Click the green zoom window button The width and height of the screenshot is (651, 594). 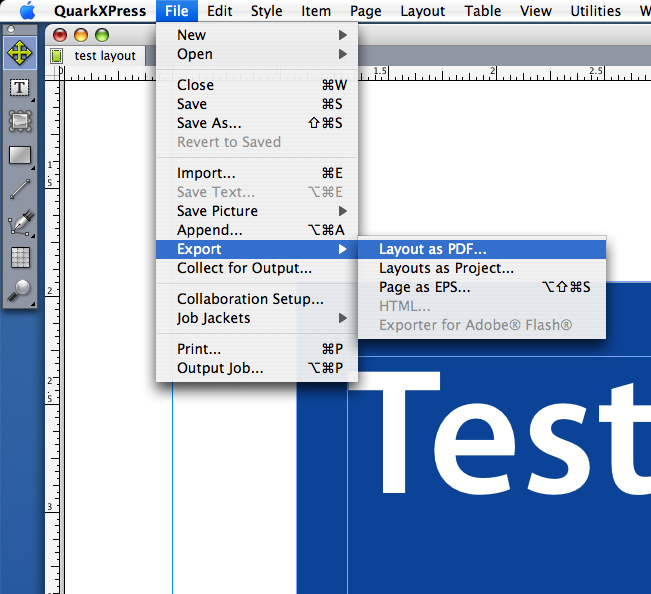(102, 35)
